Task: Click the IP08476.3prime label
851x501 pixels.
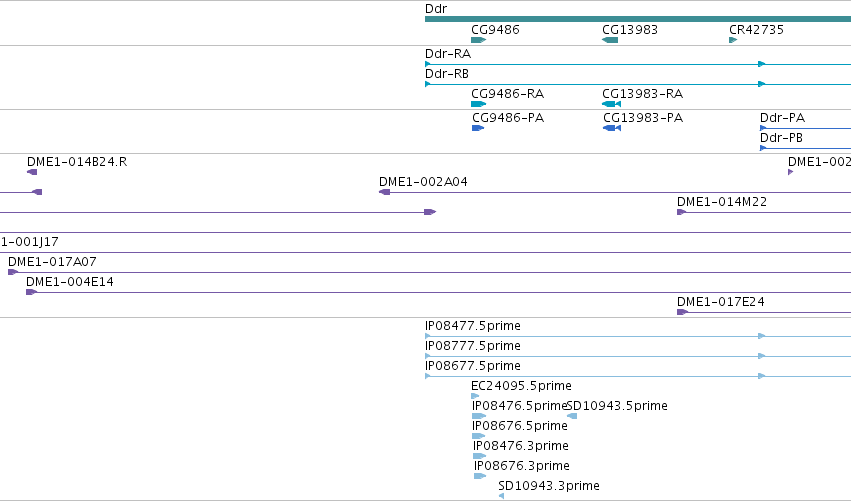Action: point(521,446)
